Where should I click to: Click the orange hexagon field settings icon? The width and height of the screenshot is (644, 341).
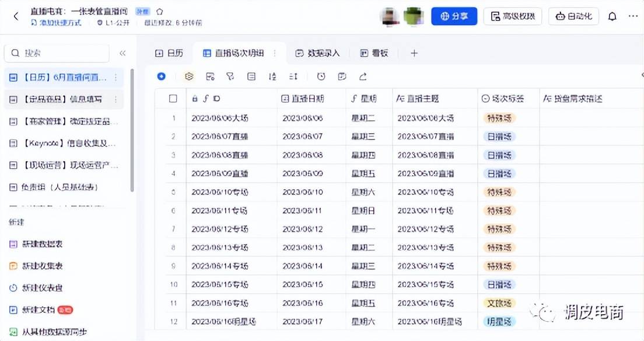pos(189,76)
